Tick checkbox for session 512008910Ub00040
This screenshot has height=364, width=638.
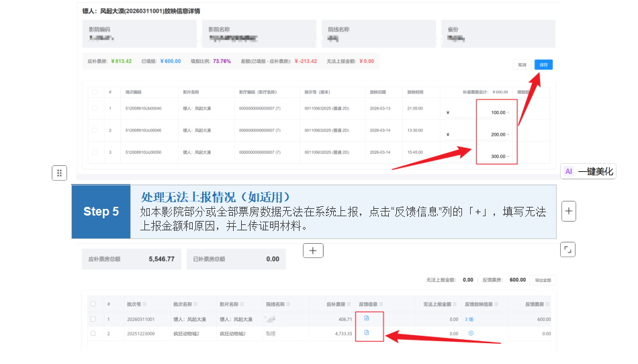pos(94,108)
